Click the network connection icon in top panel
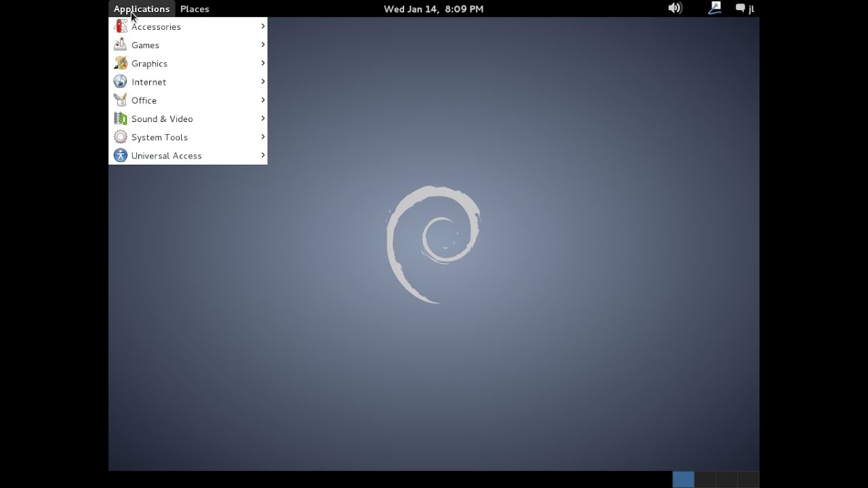Image resolution: width=868 pixels, height=488 pixels. coord(715,8)
